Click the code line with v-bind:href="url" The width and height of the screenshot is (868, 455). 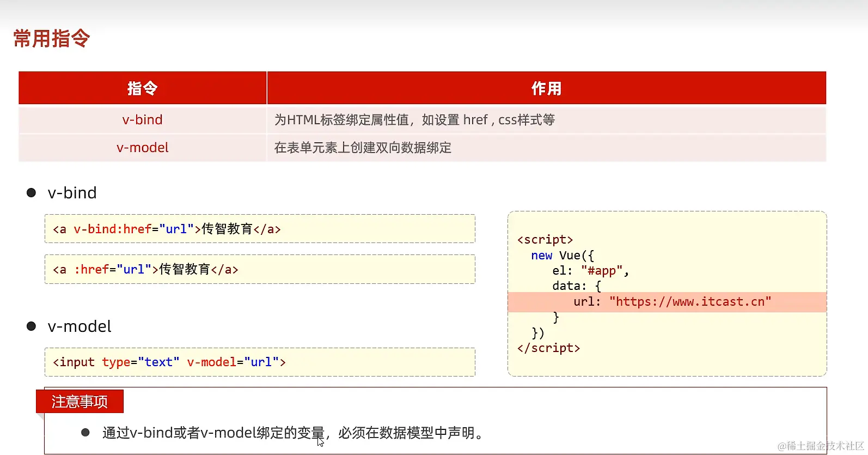click(x=260, y=229)
